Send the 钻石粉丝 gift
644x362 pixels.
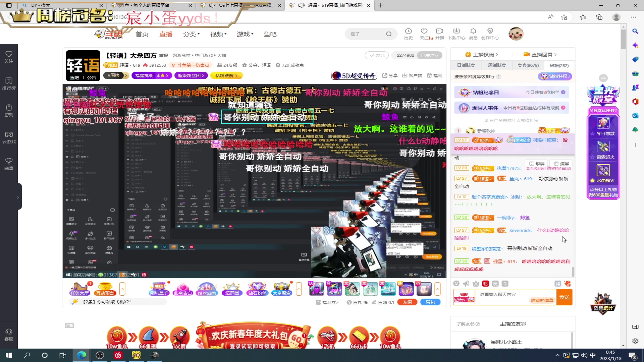tap(257, 288)
